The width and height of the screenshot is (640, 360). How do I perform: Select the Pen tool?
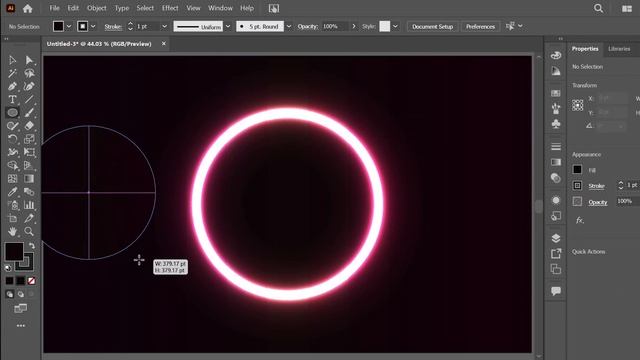point(13,87)
